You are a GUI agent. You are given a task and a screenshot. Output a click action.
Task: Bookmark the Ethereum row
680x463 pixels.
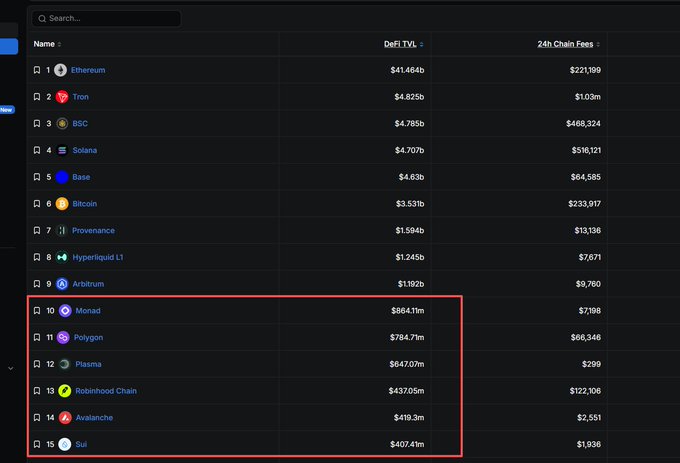(37, 70)
